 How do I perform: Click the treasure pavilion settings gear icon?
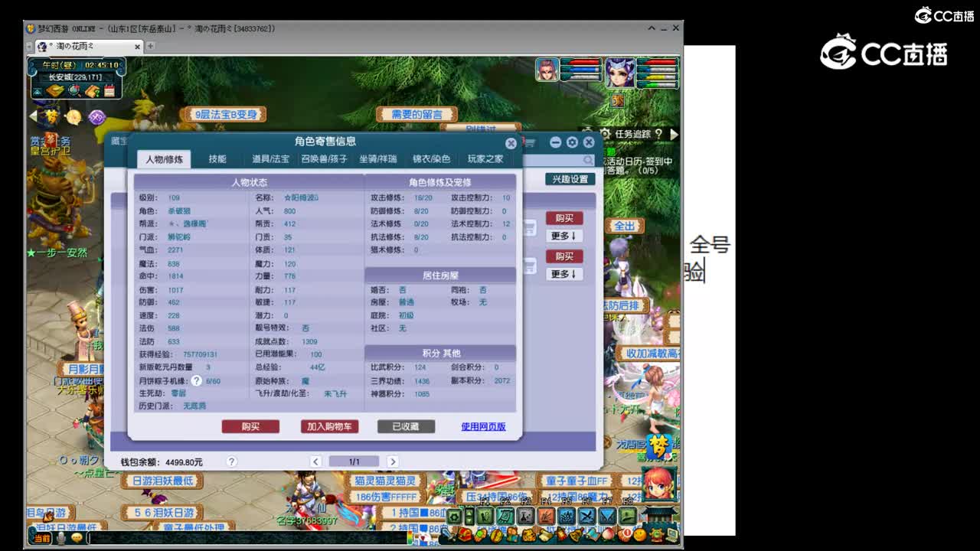572,142
